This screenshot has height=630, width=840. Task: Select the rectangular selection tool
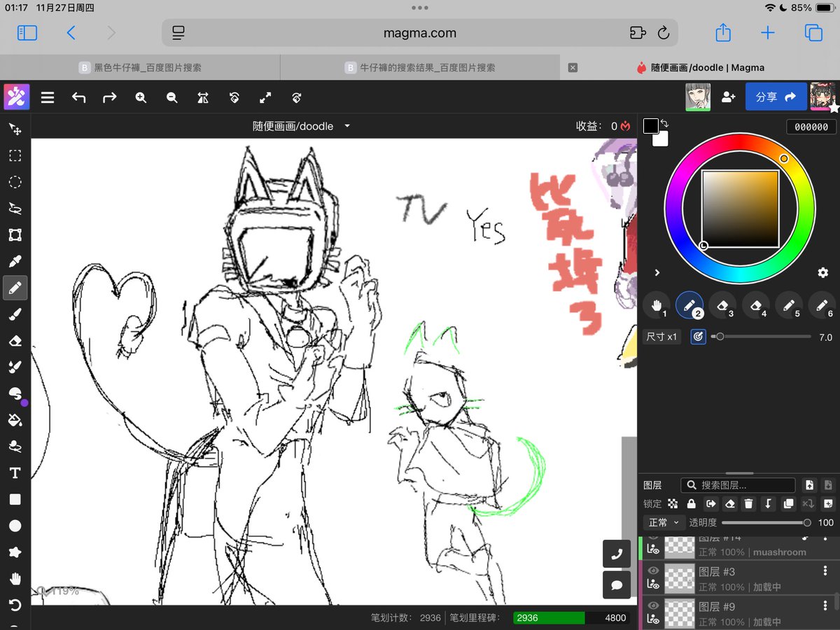[x=15, y=155]
